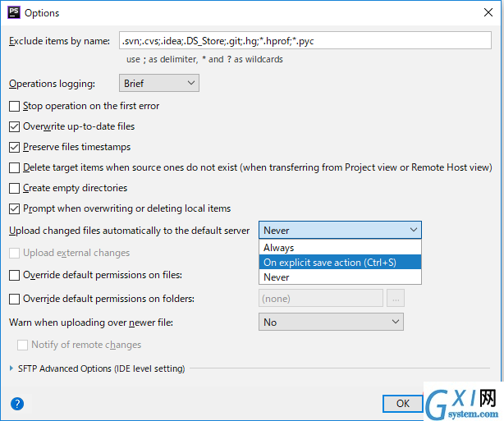Click the OK button
This screenshot has width=504, height=421.
click(403, 403)
